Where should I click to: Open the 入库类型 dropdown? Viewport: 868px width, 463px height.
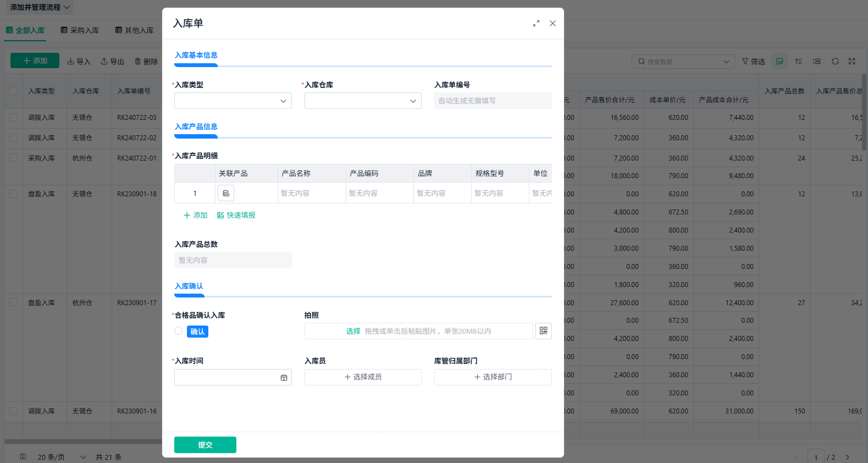[x=233, y=101]
